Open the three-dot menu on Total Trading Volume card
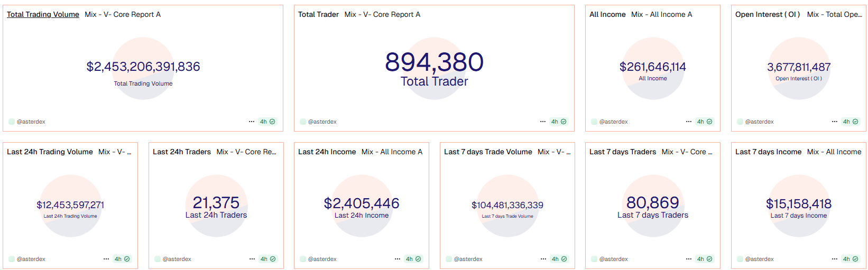The width and height of the screenshot is (868, 270). 252,122
